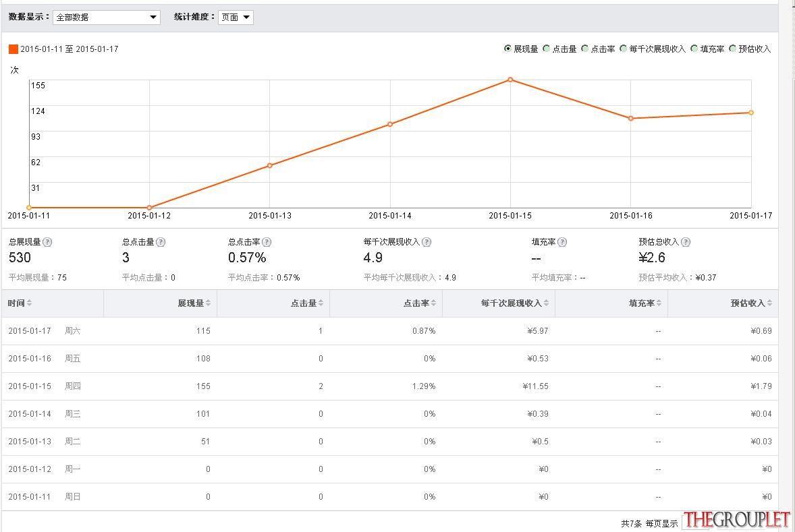Click help icon next to 每千次展现收入 summary

pyautogui.click(x=427, y=242)
